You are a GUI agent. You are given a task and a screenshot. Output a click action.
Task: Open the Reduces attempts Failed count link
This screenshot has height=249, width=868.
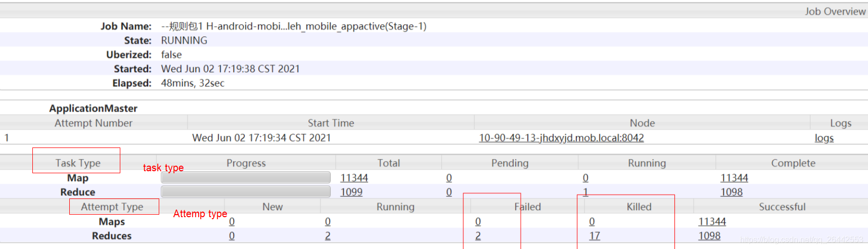[478, 236]
